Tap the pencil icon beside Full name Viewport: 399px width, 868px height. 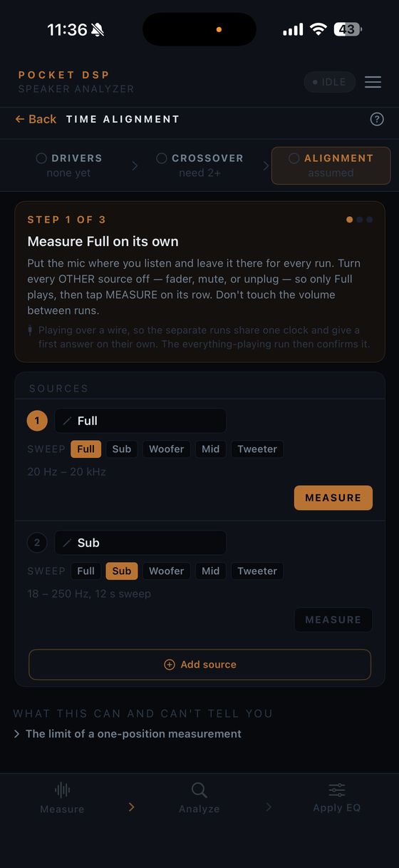[67, 422]
